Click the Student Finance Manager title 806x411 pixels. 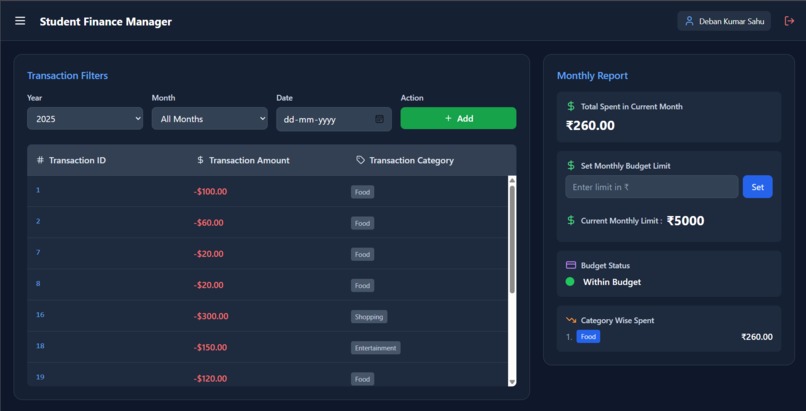[106, 22]
